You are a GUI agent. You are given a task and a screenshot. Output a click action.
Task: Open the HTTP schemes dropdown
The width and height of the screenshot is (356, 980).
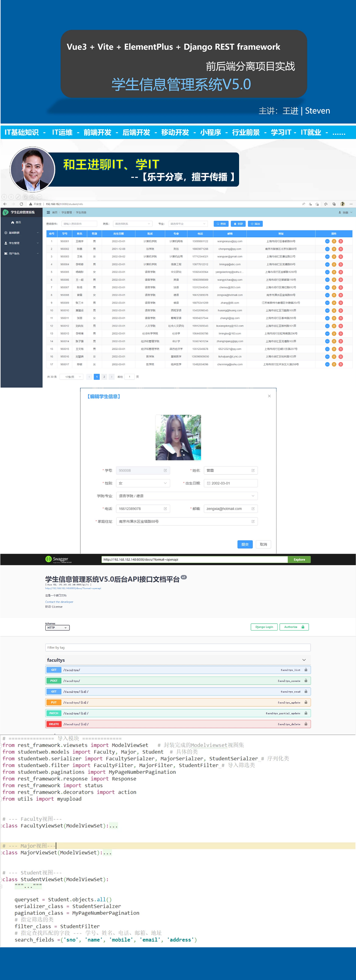coord(57,628)
